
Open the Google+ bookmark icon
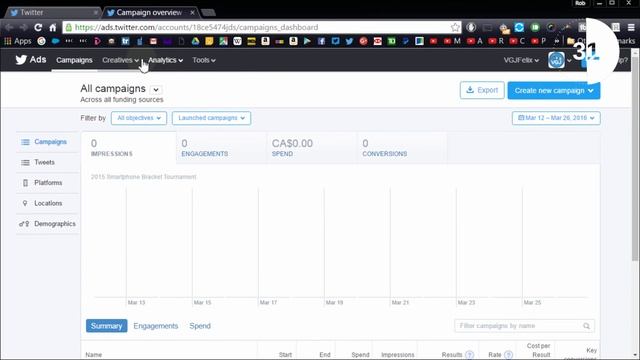coord(363,41)
